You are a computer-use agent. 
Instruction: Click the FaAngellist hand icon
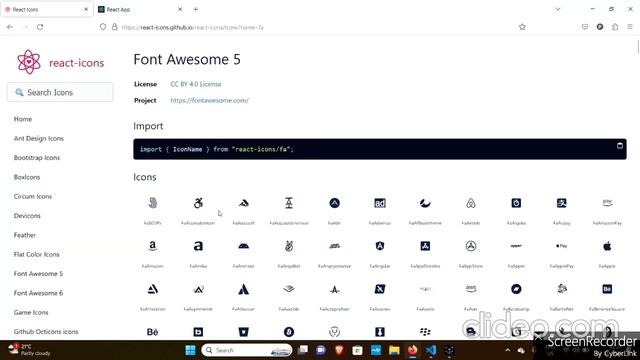(289, 246)
